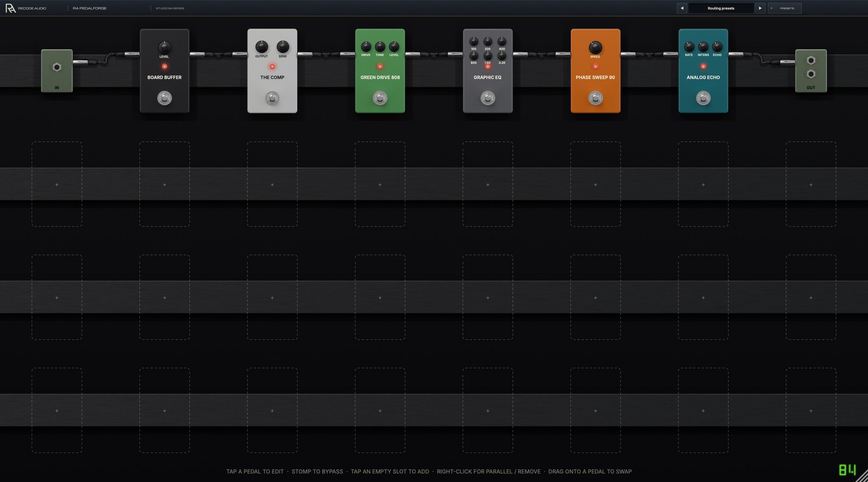Click the green 84 display

847,470
